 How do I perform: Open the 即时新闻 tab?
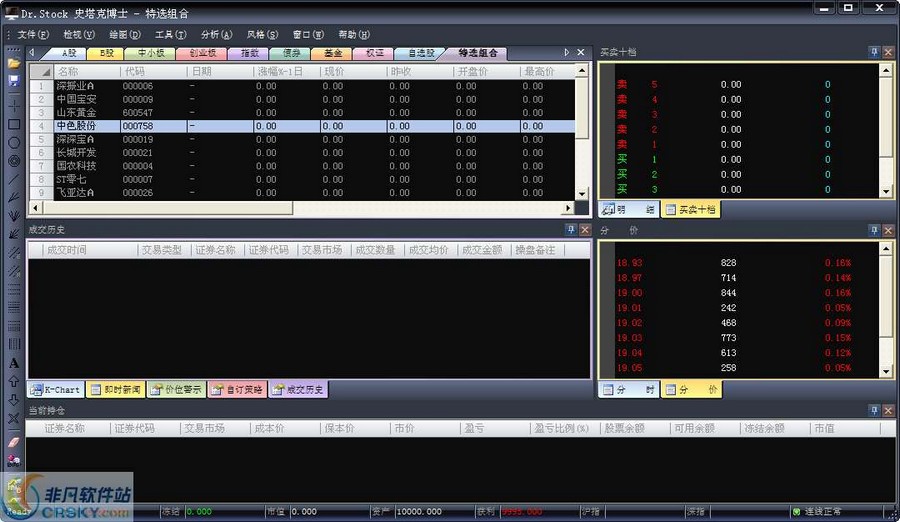coord(116,389)
